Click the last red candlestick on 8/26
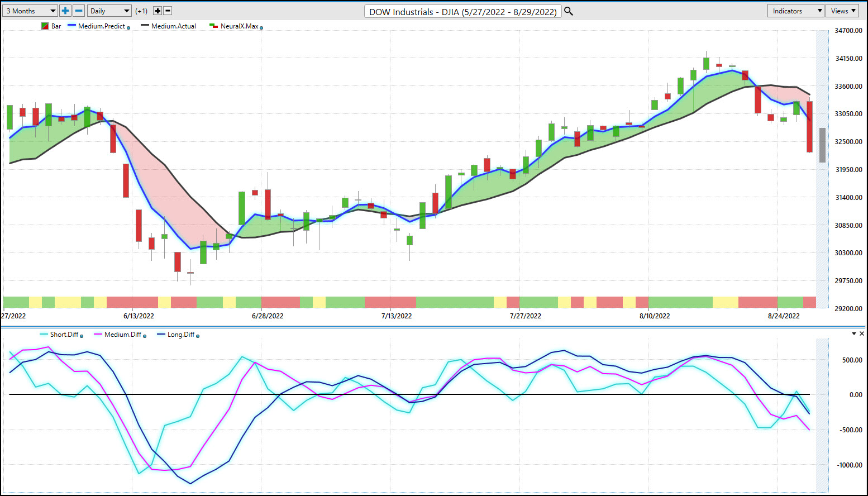Viewport: 868px width, 496px height. pyautogui.click(x=809, y=127)
